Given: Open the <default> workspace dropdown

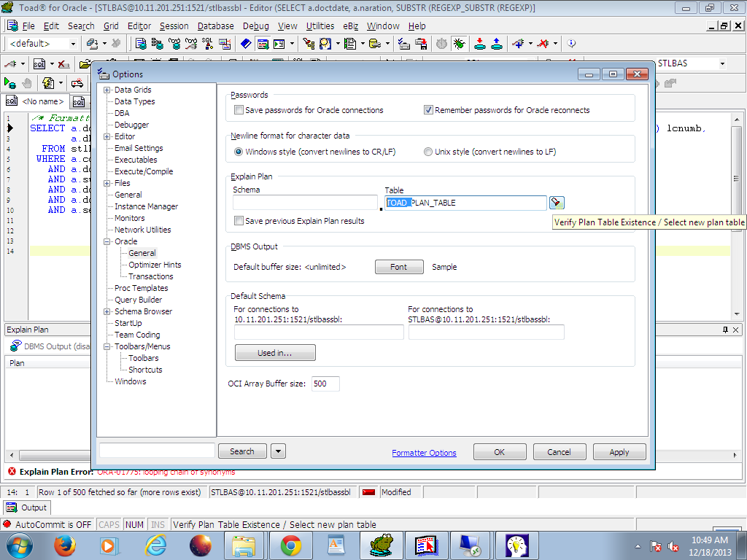Looking at the screenshot, I should (73, 44).
